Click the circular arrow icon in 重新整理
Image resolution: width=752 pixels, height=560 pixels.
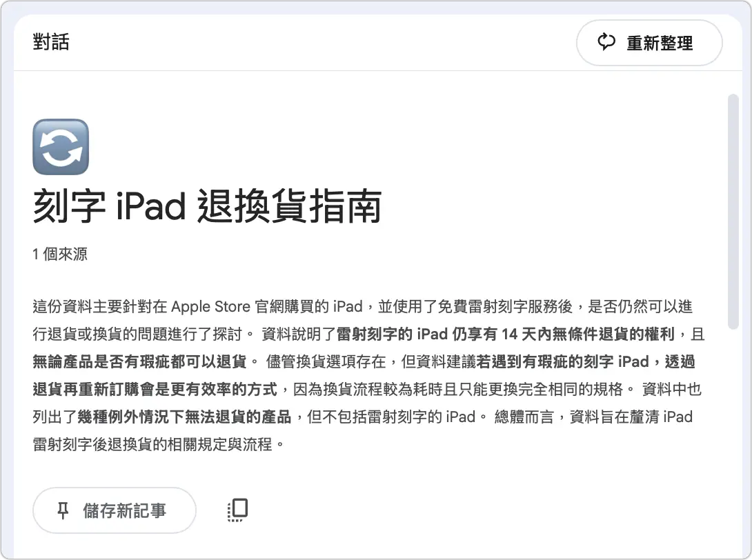click(606, 42)
